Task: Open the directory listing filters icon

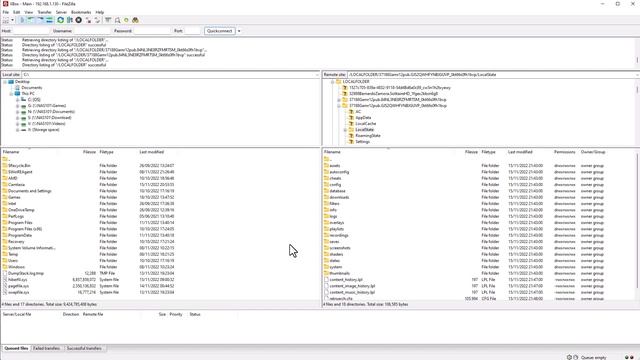Action: coord(108,20)
